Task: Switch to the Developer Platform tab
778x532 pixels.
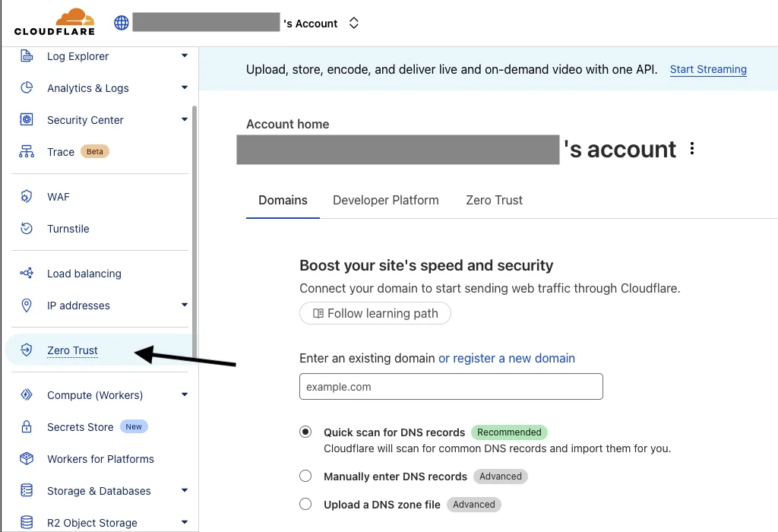Action: [385, 201]
